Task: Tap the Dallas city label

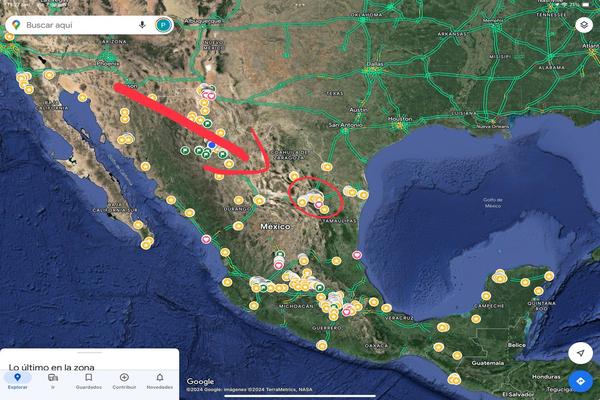Action: pyautogui.click(x=374, y=63)
